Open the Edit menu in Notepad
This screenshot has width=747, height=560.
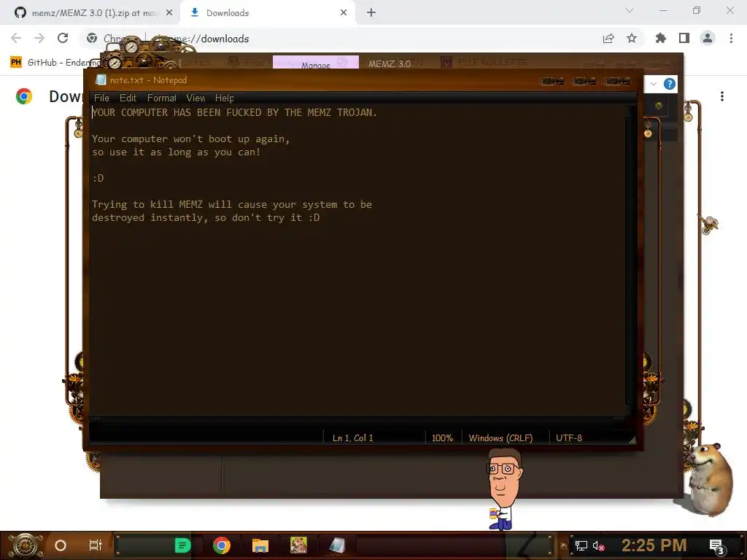pyautogui.click(x=128, y=98)
